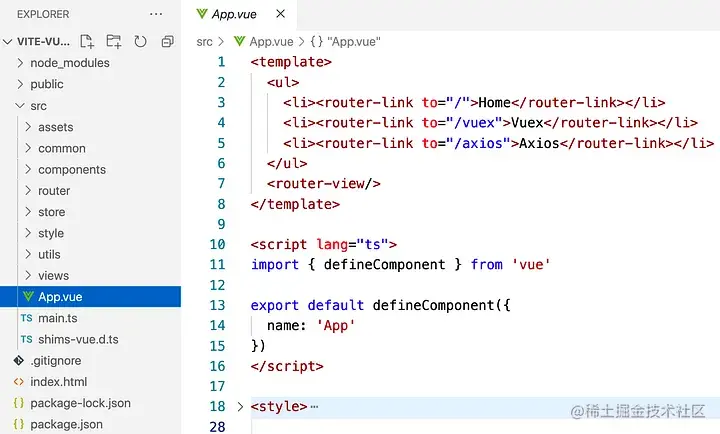Expand the store folder chevron
This screenshot has width=720, height=434.
[28, 211]
